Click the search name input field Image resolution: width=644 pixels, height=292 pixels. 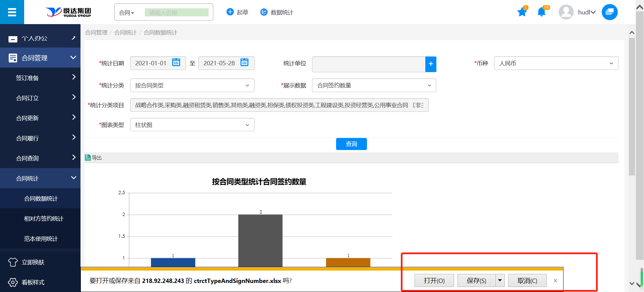[x=176, y=13]
